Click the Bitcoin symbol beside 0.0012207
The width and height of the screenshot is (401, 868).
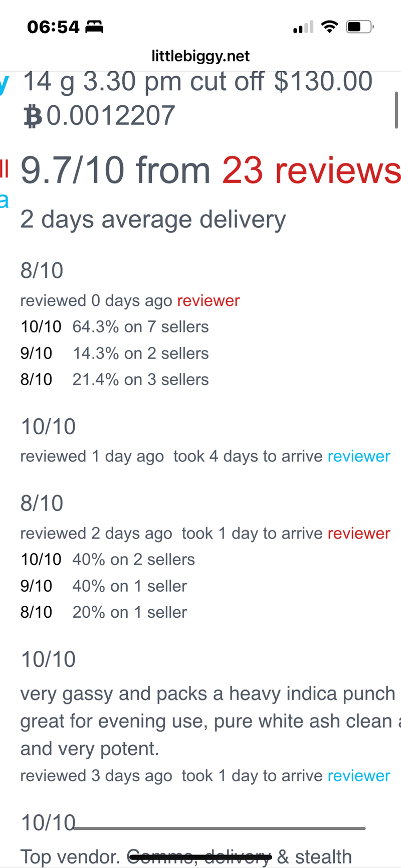(33, 116)
